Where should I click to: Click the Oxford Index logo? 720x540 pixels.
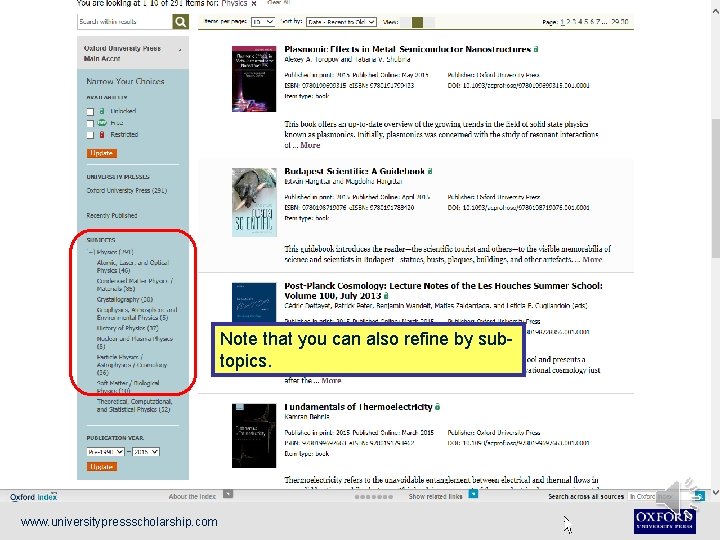coord(34,497)
